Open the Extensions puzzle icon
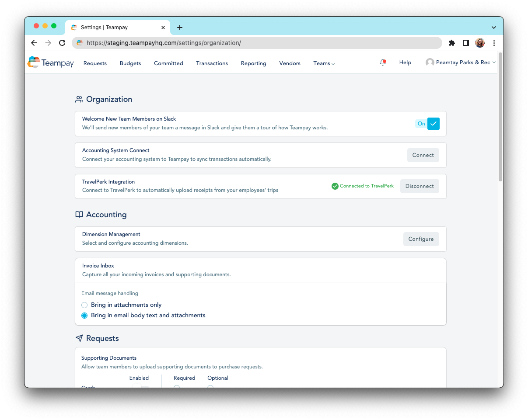Viewport: 528px width, 420px height. [452, 43]
